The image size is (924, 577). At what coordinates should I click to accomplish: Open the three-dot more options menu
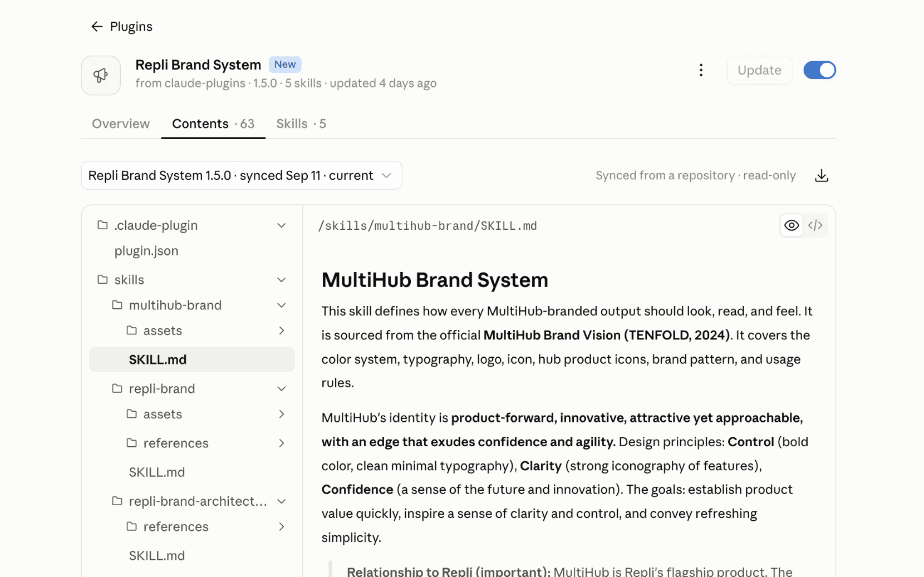(x=701, y=70)
